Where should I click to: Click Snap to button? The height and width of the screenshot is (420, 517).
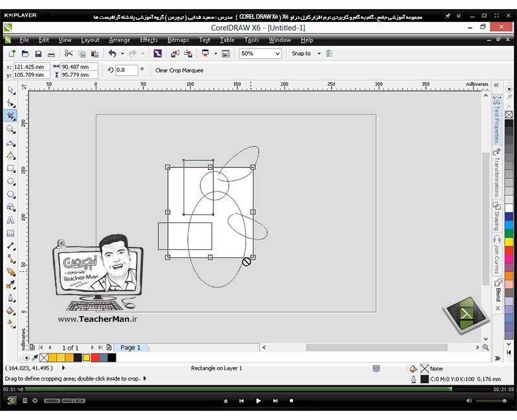tap(301, 54)
